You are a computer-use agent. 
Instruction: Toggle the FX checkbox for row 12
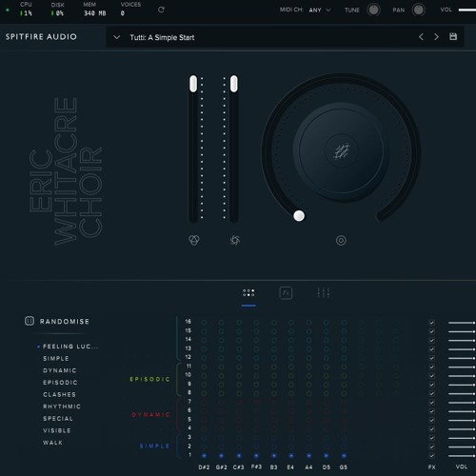point(432,358)
